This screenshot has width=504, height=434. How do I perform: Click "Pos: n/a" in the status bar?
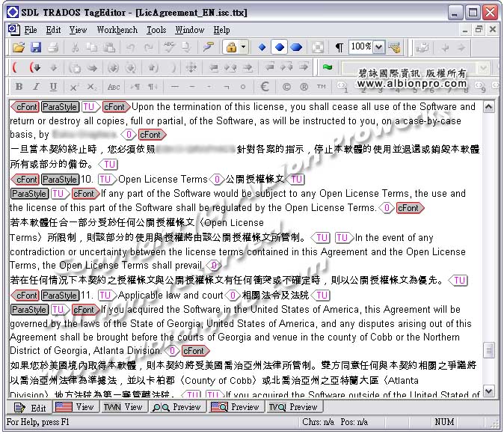point(354,422)
